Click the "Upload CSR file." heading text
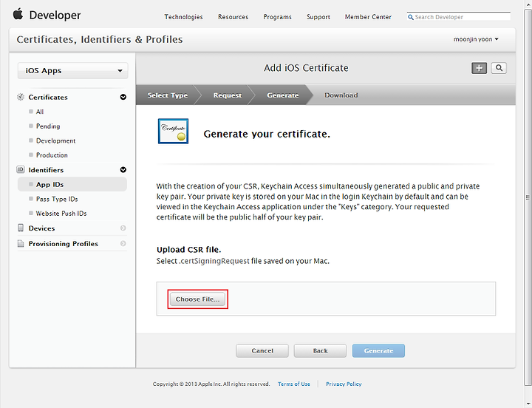The height and width of the screenshot is (408, 532). pos(188,250)
